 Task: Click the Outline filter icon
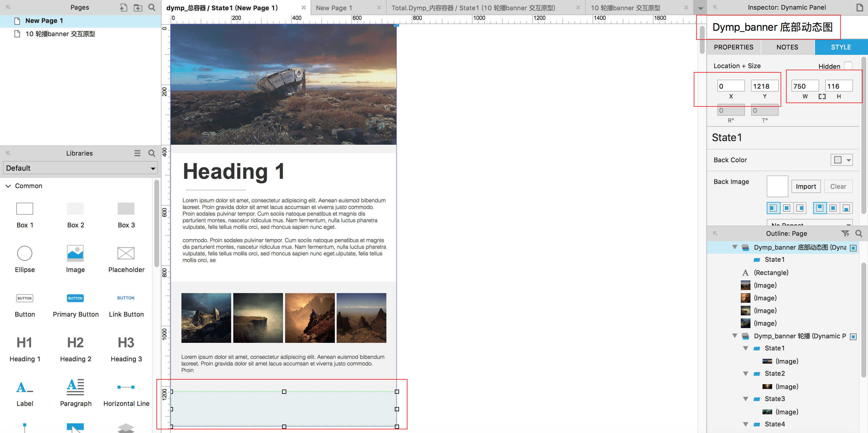click(x=845, y=233)
